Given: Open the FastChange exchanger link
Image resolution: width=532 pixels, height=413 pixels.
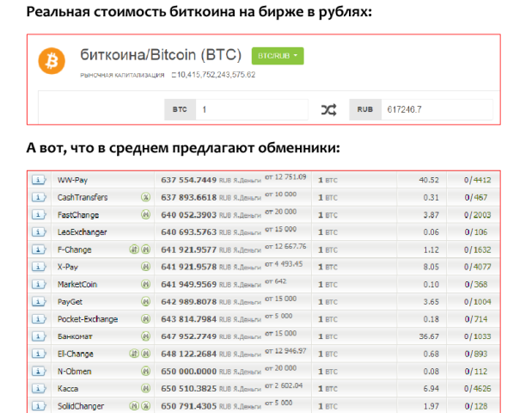Looking at the screenshot, I should 78,215.
